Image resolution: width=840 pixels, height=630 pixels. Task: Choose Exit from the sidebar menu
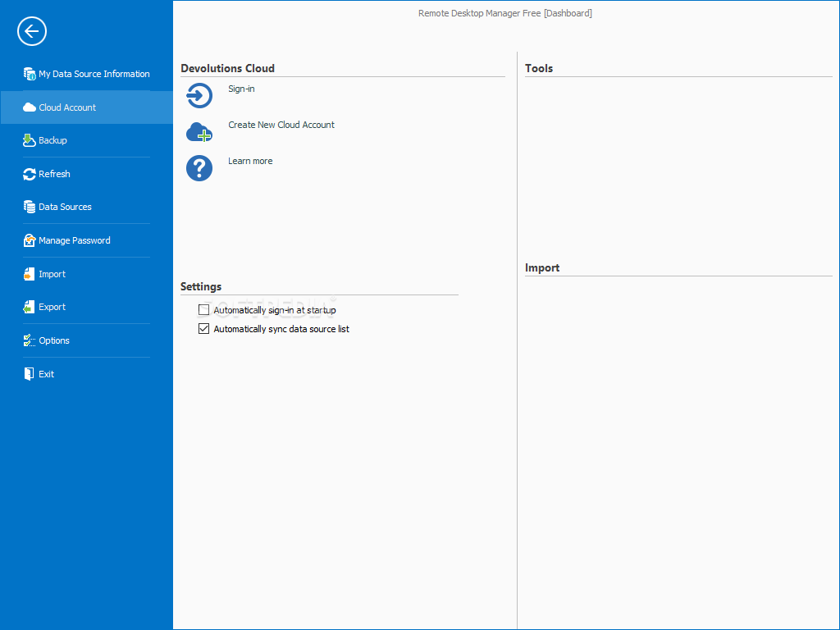click(x=87, y=374)
